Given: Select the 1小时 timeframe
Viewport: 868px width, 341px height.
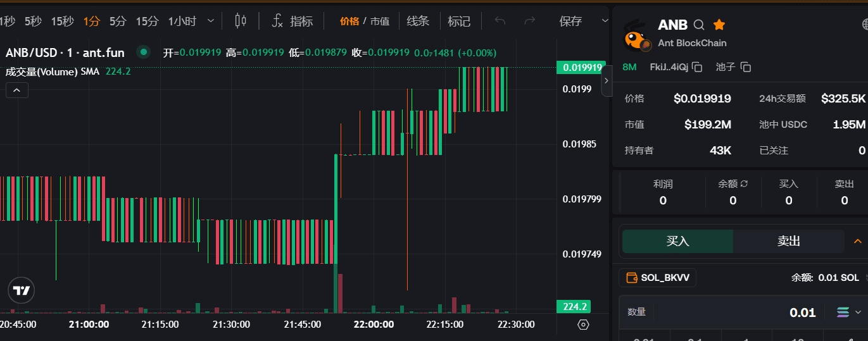Looking at the screenshot, I should pyautogui.click(x=182, y=21).
